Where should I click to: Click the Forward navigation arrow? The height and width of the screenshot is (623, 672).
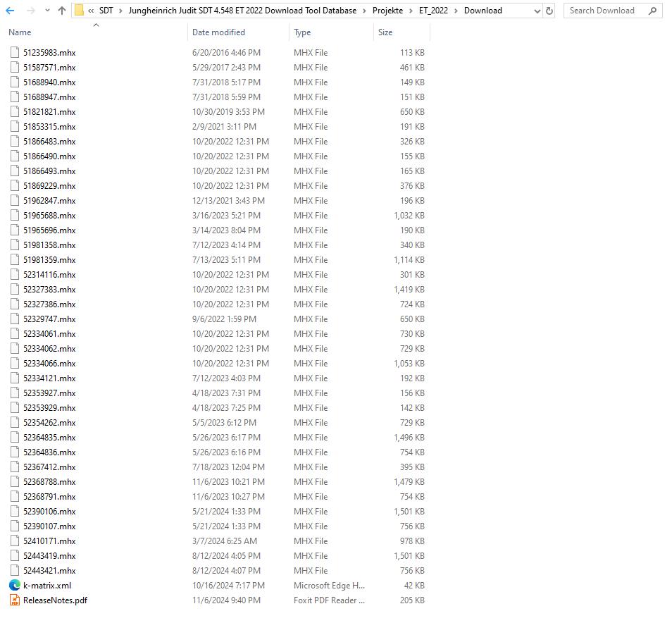pyautogui.click(x=30, y=11)
